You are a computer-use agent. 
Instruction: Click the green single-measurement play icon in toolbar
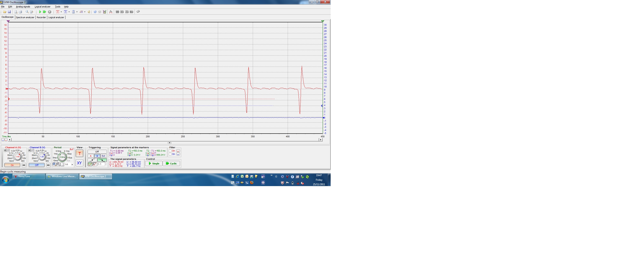(40, 12)
